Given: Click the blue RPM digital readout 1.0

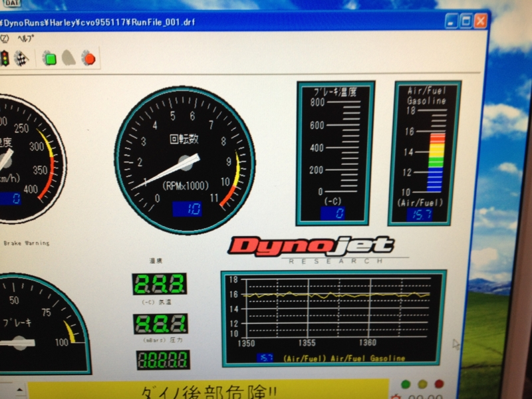Looking at the screenshot, I should click(187, 209).
